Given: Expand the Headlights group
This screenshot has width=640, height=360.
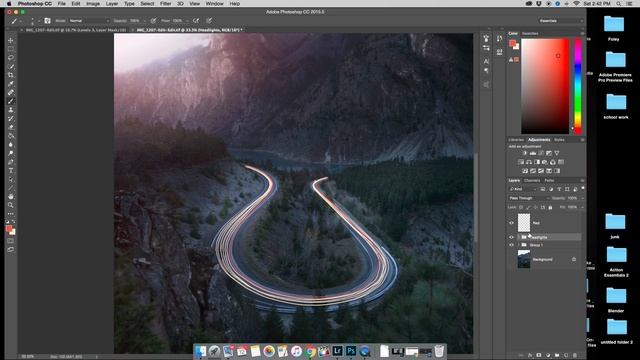Looking at the screenshot, I should click(x=518, y=237).
